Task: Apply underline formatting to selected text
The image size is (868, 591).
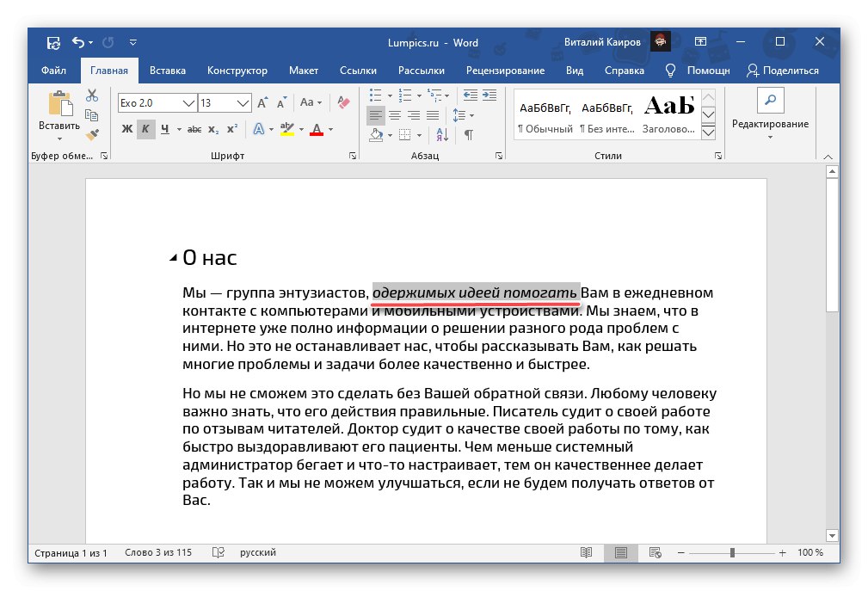Action: [x=165, y=127]
